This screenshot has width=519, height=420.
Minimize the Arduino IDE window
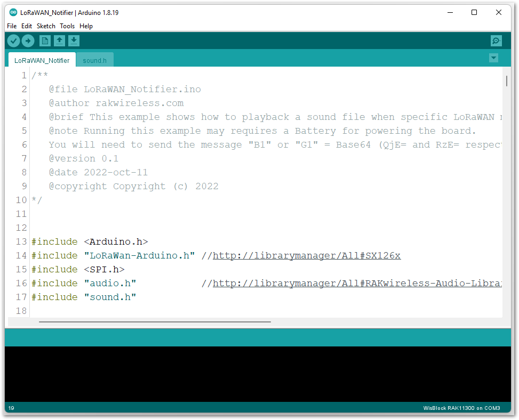[x=450, y=13]
